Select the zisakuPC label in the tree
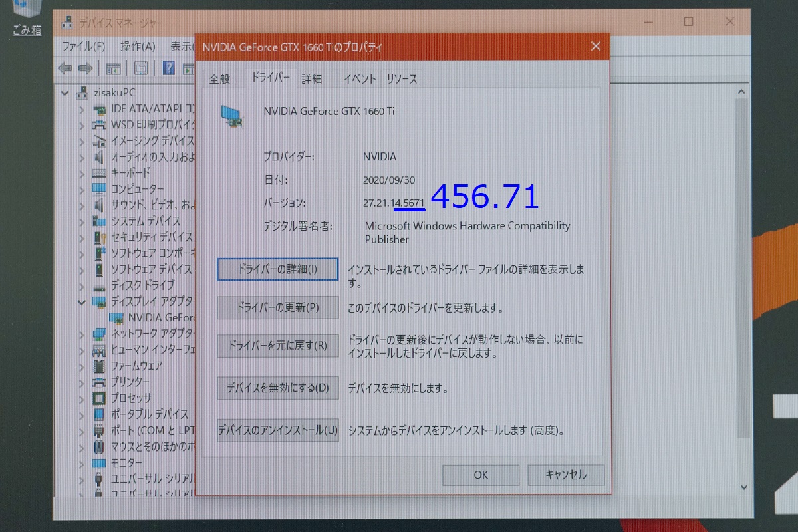798x532 pixels. pos(114,92)
